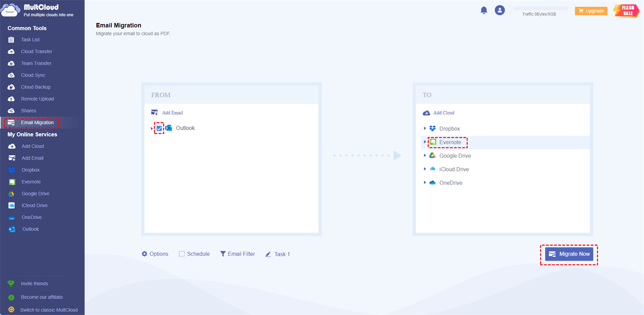The width and height of the screenshot is (644, 315).
Task: Select Evernote as destination
Action: click(x=450, y=142)
